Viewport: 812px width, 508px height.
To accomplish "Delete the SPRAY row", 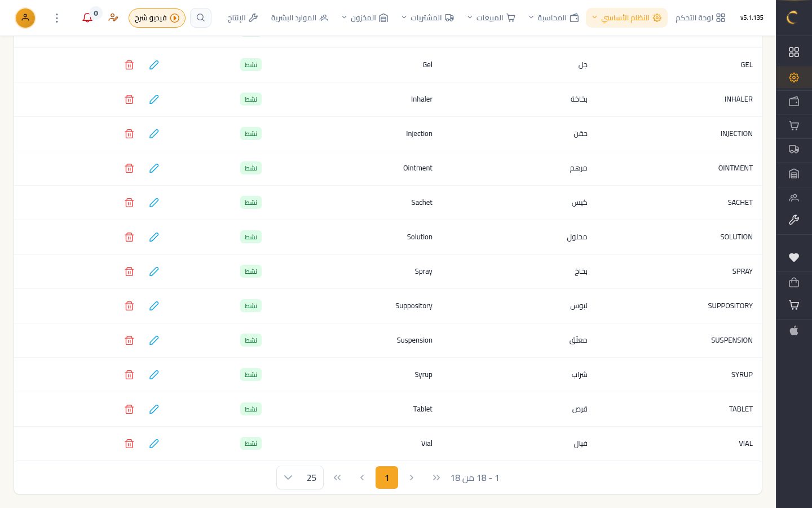I will click(129, 271).
